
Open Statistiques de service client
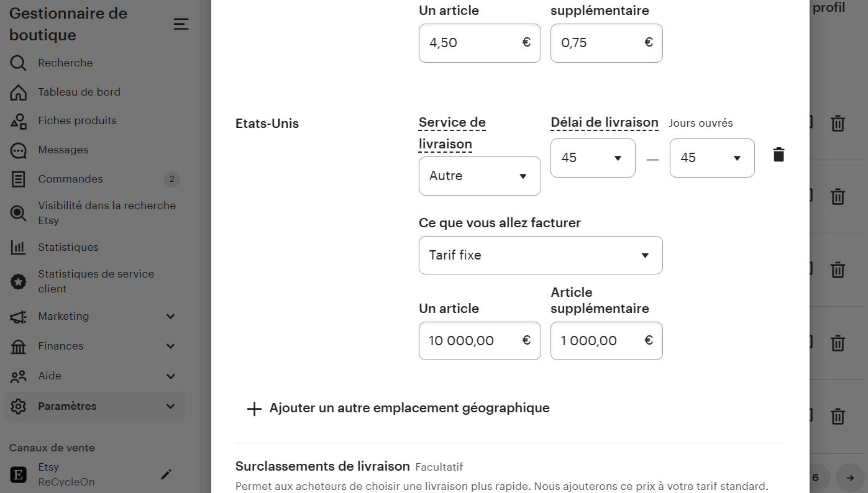(96, 281)
